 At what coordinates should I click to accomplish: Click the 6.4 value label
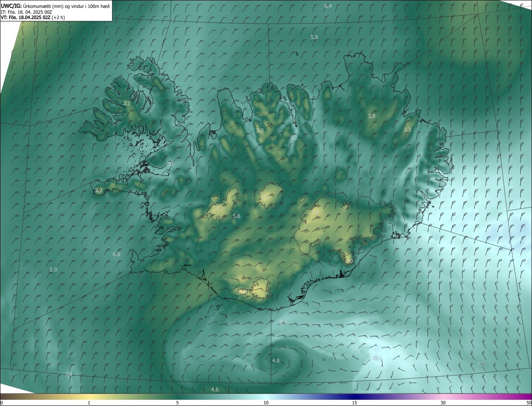(x=328, y=6)
